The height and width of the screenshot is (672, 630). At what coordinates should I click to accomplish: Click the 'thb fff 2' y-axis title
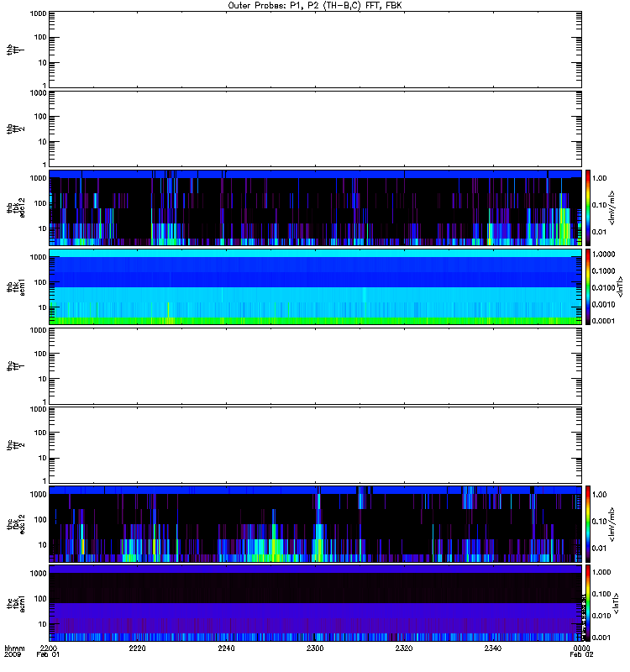(x=15, y=129)
